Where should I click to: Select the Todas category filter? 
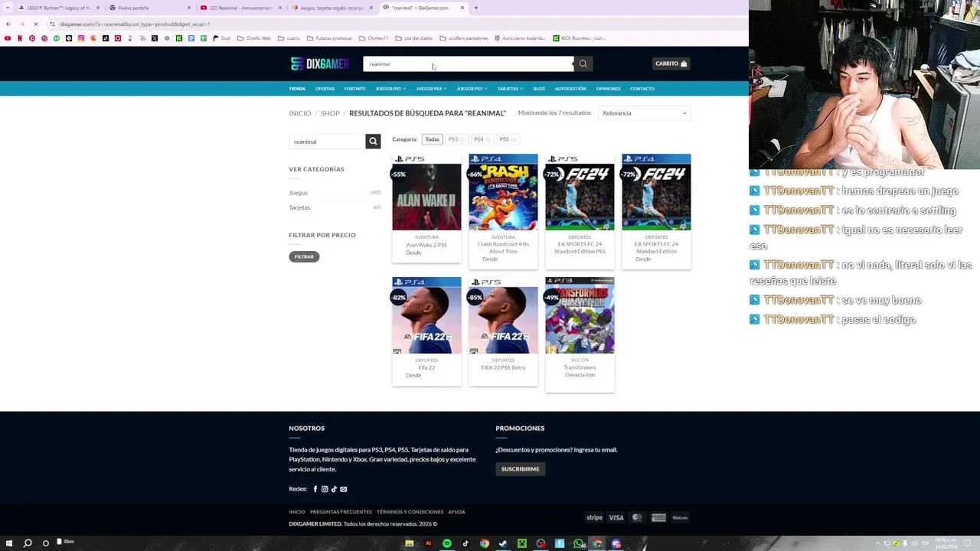[433, 139]
